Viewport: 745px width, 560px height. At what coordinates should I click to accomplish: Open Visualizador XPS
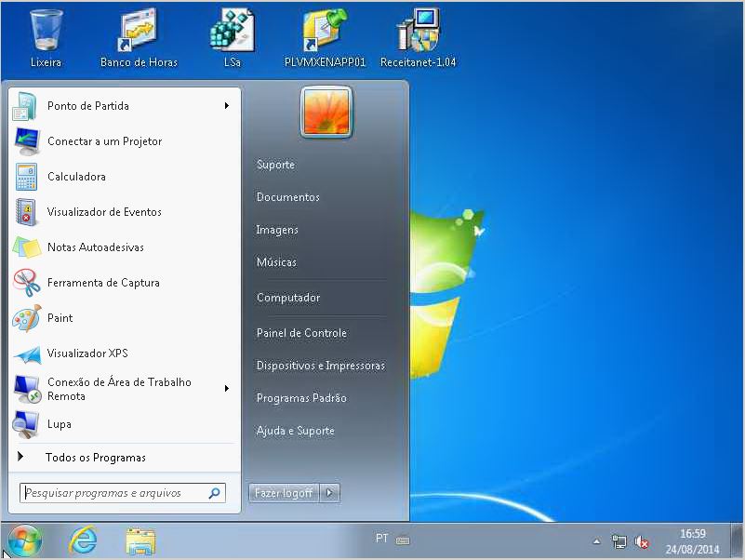click(87, 353)
